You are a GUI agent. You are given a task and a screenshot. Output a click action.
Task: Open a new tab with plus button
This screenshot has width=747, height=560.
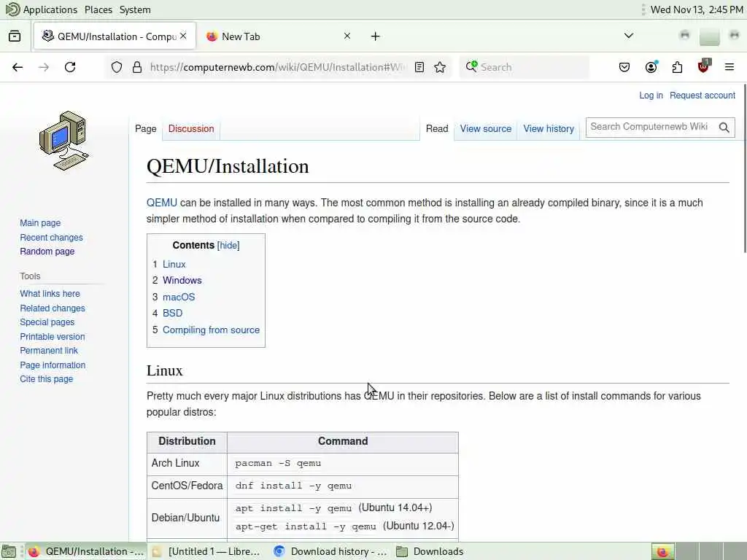[x=376, y=36]
